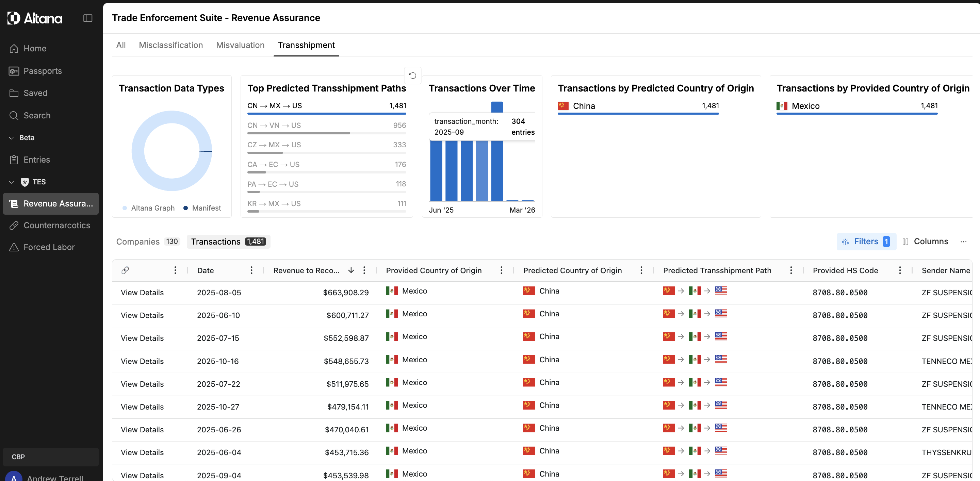980x481 pixels.
Task: Click the link icon column header
Action: coord(125,270)
